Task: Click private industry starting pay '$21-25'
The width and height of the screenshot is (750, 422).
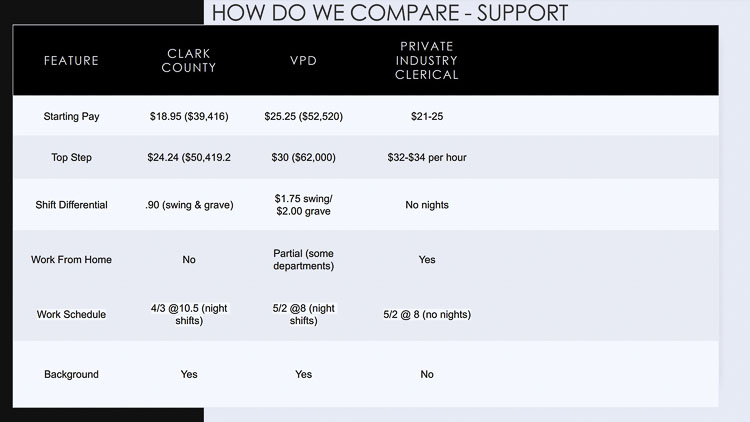Action: [x=427, y=117]
